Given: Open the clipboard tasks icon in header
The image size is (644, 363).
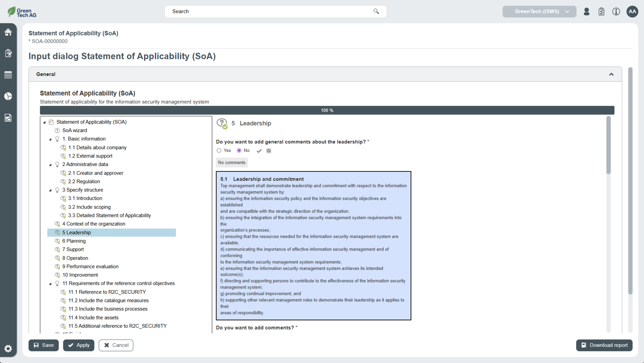Looking at the screenshot, I should (x=601, y=12).
